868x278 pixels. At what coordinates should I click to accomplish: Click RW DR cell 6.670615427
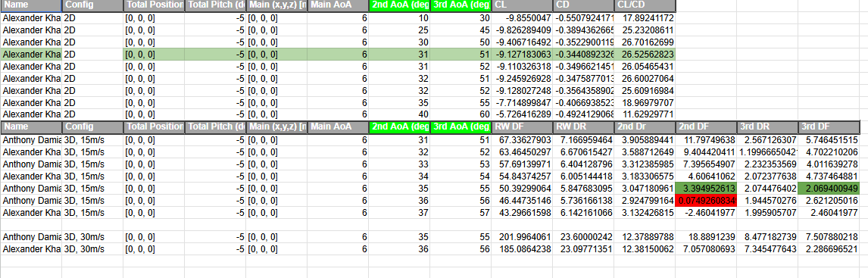click(583, 152)
